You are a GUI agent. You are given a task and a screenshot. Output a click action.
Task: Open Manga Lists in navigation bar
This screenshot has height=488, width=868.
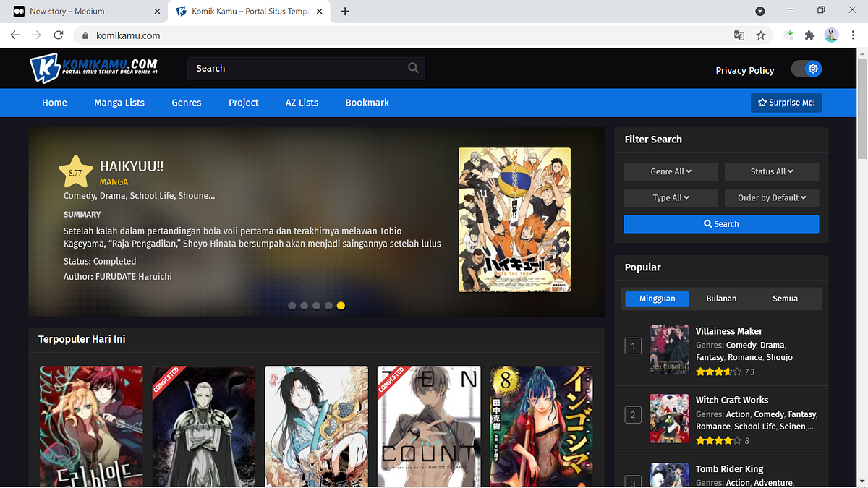click(x=119, y=103)
